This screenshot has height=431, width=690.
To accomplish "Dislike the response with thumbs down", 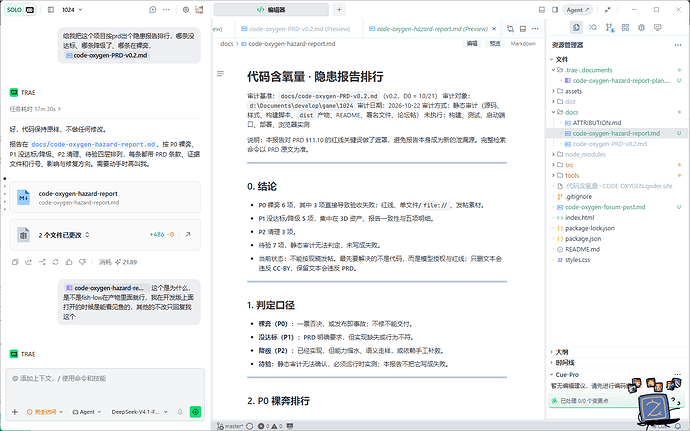I will tap(82, 262).
